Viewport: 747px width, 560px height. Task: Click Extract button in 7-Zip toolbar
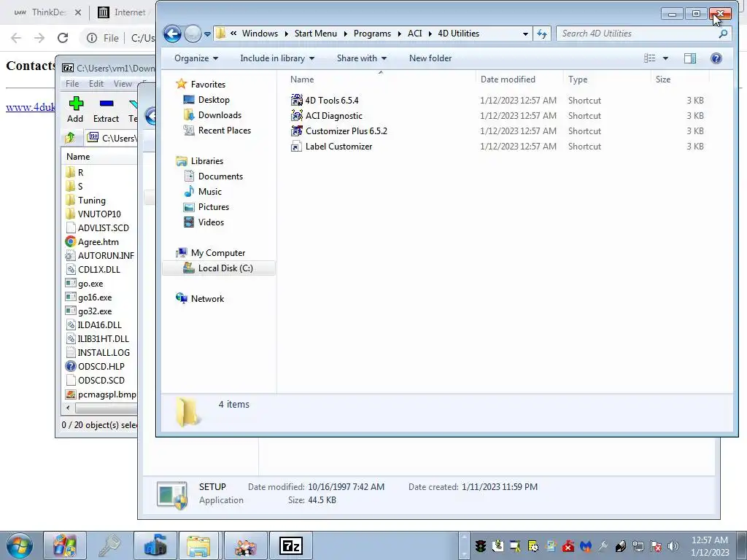point(106,110)
